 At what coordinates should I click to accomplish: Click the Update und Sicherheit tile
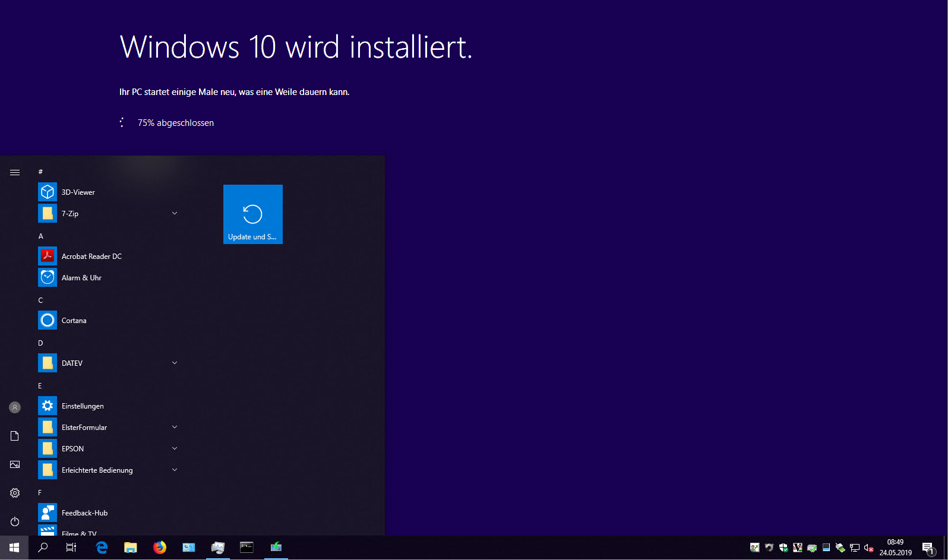[253, 214]
